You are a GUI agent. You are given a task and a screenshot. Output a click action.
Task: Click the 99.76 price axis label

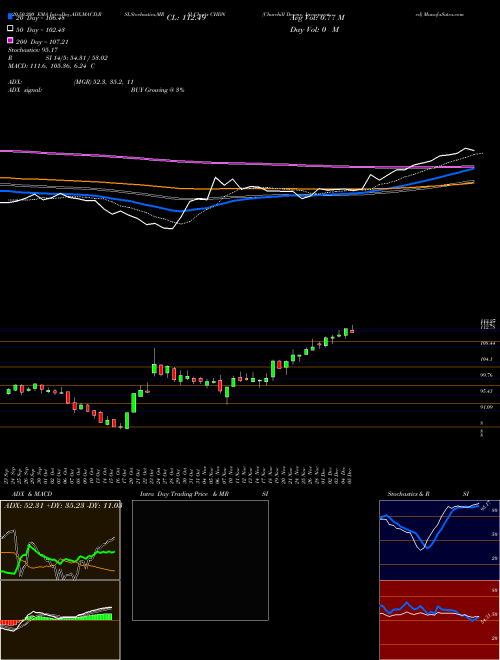487,375
